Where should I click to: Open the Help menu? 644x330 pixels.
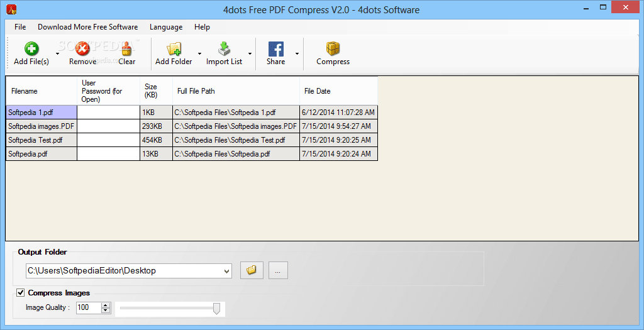202,27
